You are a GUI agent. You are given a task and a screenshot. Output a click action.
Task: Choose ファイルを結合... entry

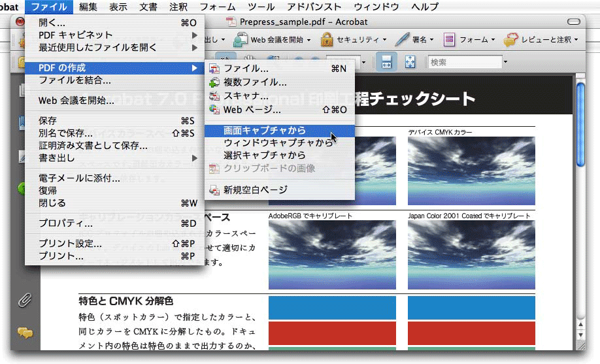point(114,80)
